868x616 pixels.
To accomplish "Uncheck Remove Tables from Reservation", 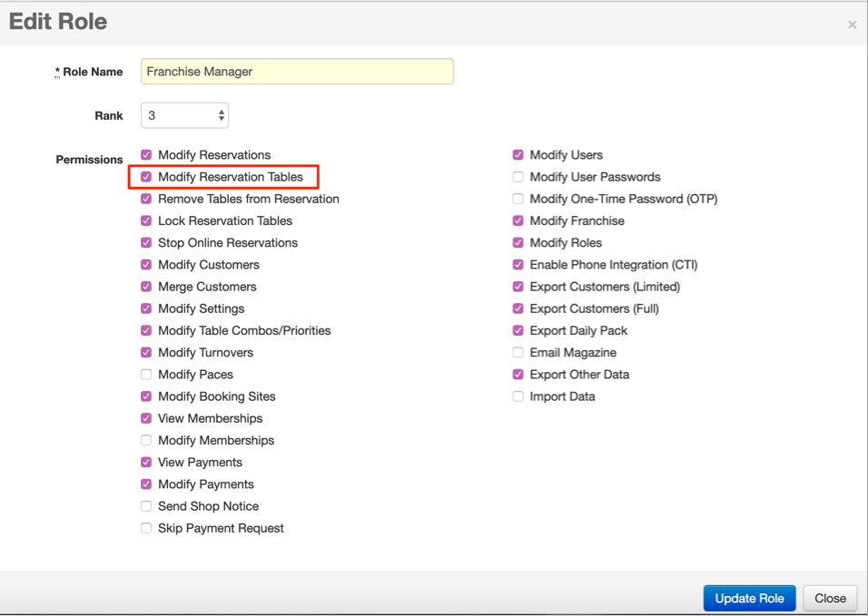I will tap(146, 199).
